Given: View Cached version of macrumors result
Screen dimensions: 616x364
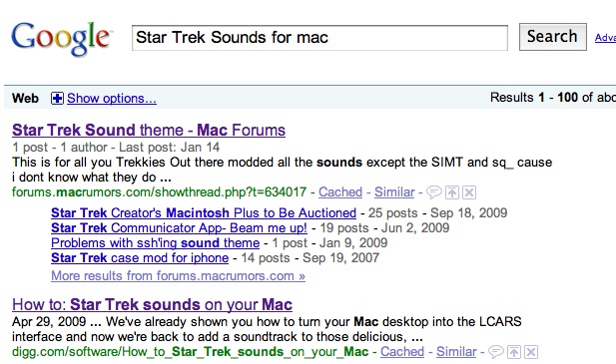Looking at the screenshot, I should [340, 192].
